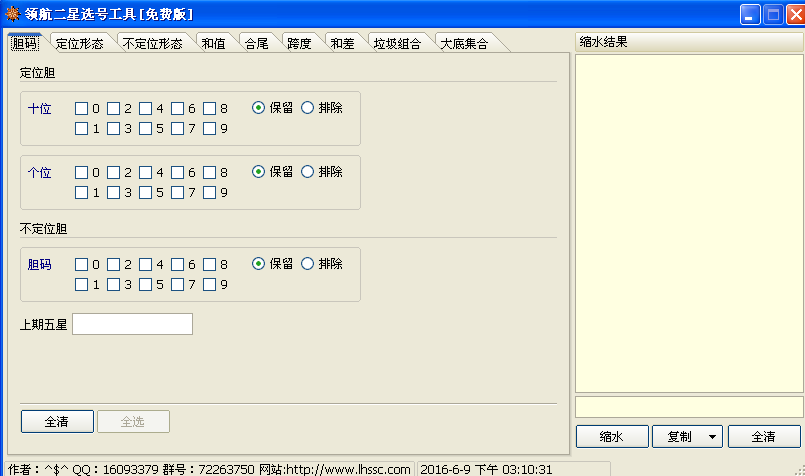This screenshot has height=476, width=805.
Task: Click inside the 缩水结果 results area
Action: 689,223
